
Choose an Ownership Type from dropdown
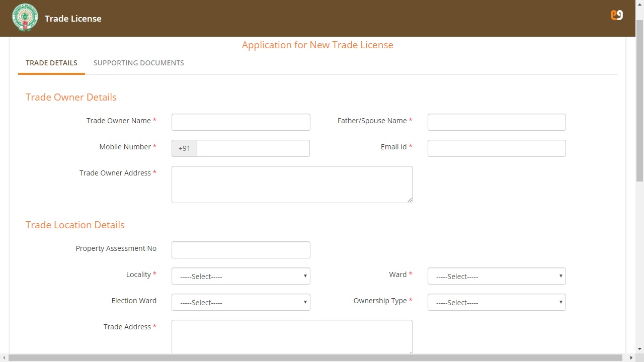496,302
